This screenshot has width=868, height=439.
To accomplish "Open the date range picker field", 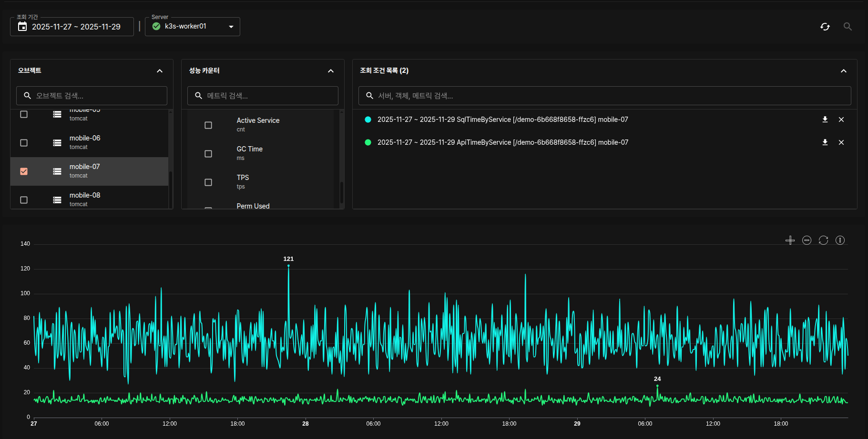I will [71, 27].
